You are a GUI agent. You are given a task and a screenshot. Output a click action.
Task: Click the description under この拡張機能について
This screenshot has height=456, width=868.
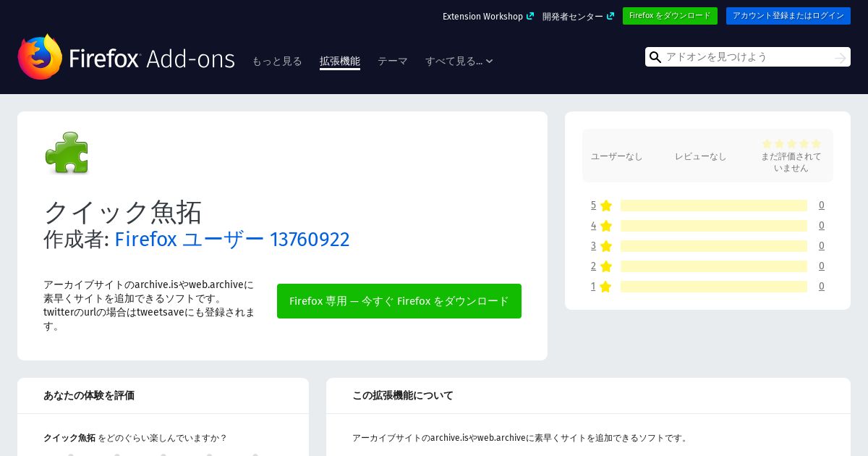click(520, 438)
